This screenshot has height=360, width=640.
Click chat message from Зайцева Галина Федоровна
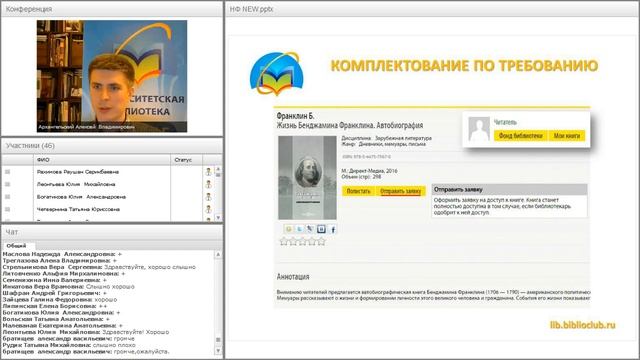point(60,300)
